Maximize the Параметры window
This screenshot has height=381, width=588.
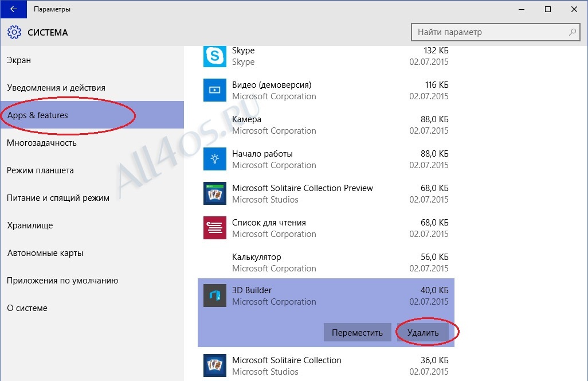548,9
